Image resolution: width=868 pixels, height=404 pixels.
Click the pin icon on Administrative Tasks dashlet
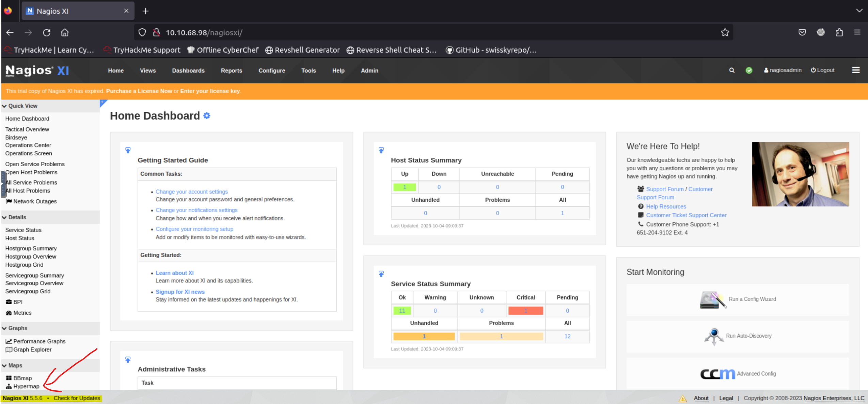point(128,360)
